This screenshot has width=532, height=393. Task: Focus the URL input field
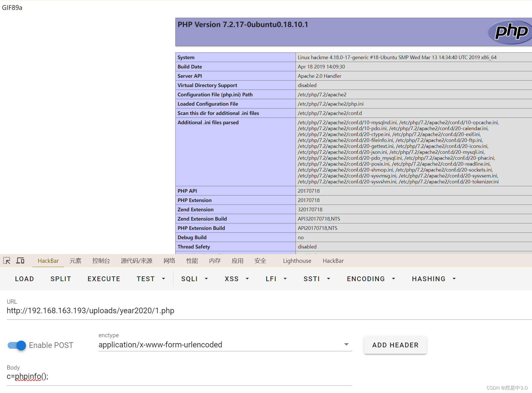click(x=269, y=311)
